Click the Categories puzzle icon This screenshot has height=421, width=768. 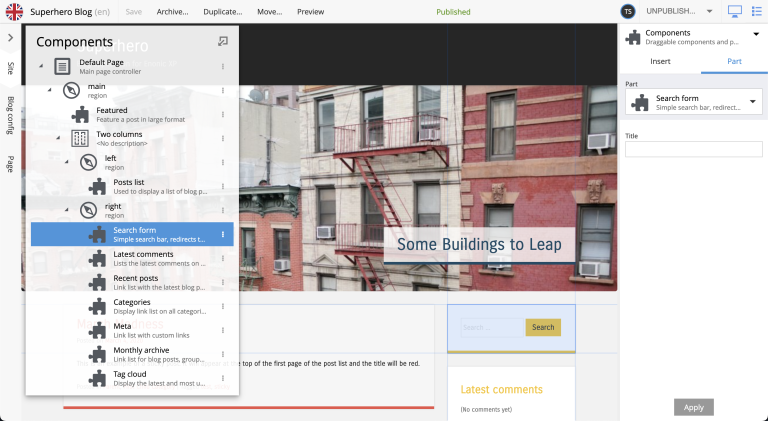tap(97, 306)
